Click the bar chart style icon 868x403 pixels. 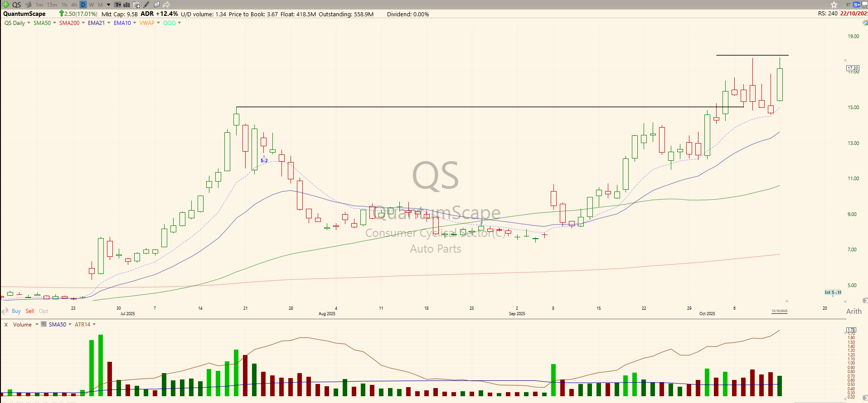(127, 5)
